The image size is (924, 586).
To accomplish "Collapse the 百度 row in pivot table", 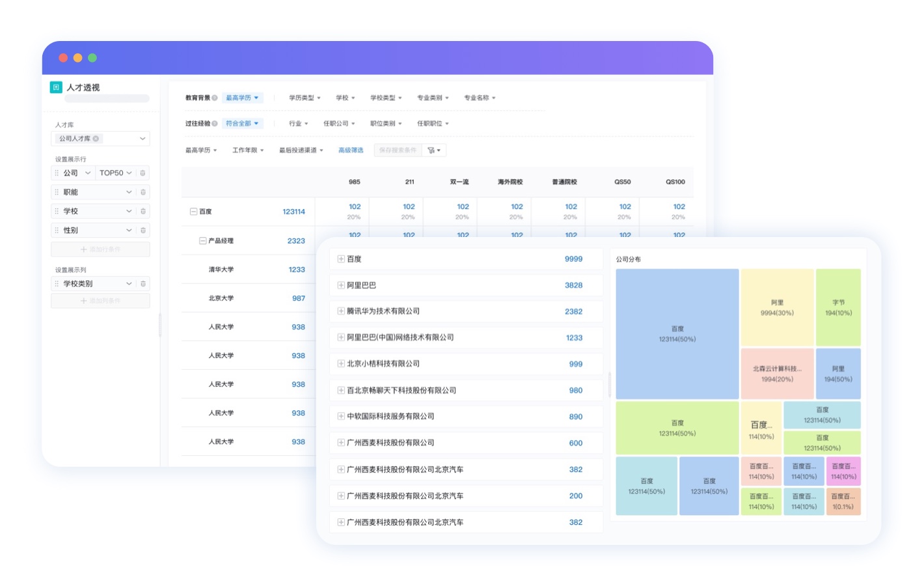I will coord(193,212).
